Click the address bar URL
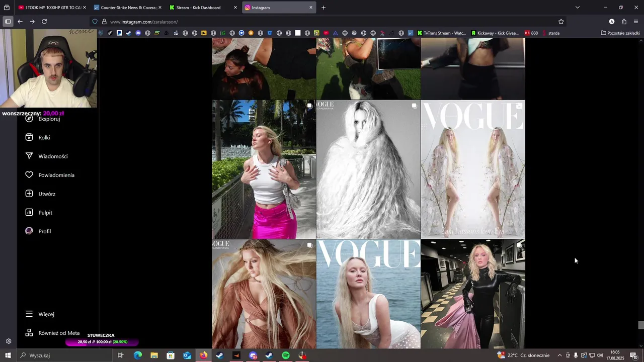The image size is (644, 362). click(144, 22)
